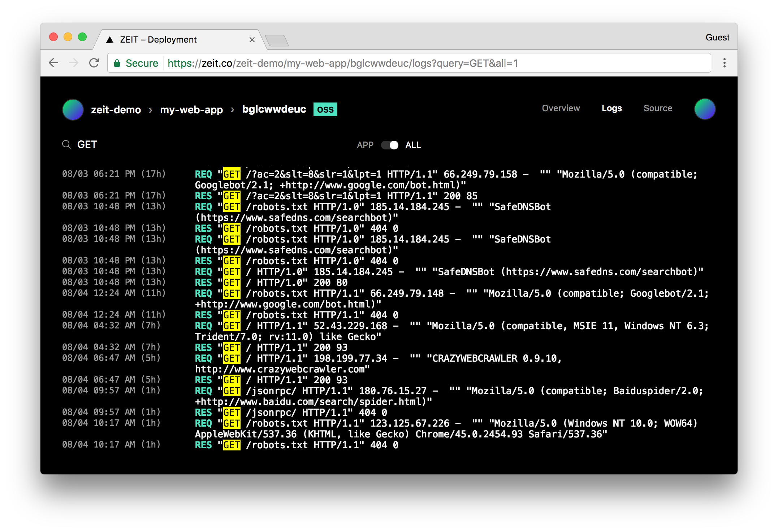Click the zeit-demo team avatar on the left
Viewport: 778px width, 532px height.
tap(73, 109)
